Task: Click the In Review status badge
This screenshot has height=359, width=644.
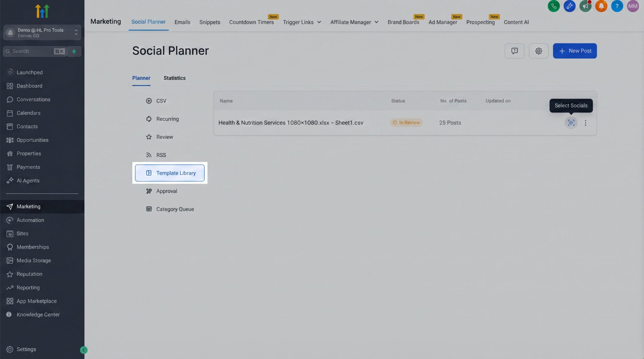Action: (x=406, y=122)
